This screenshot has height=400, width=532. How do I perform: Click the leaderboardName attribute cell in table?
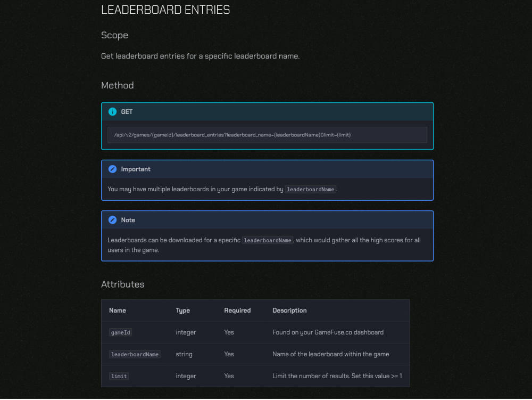coord(135,354)
